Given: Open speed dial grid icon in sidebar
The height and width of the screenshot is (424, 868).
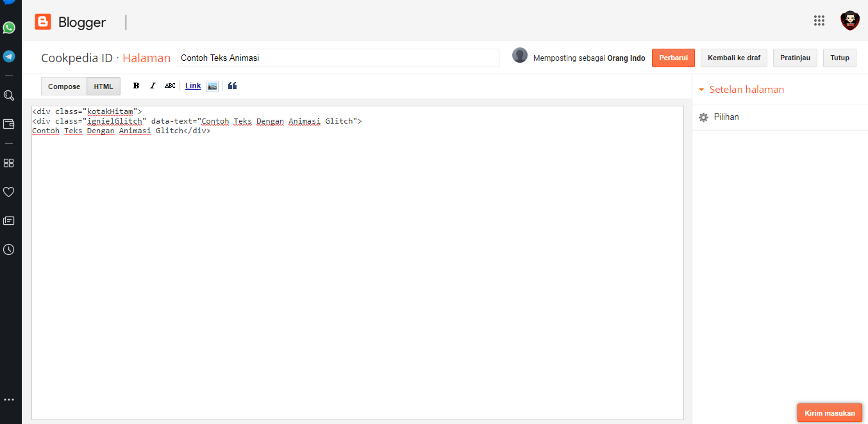Looking at the screenshot, I should pyautogui.click(x=9, y=163).
